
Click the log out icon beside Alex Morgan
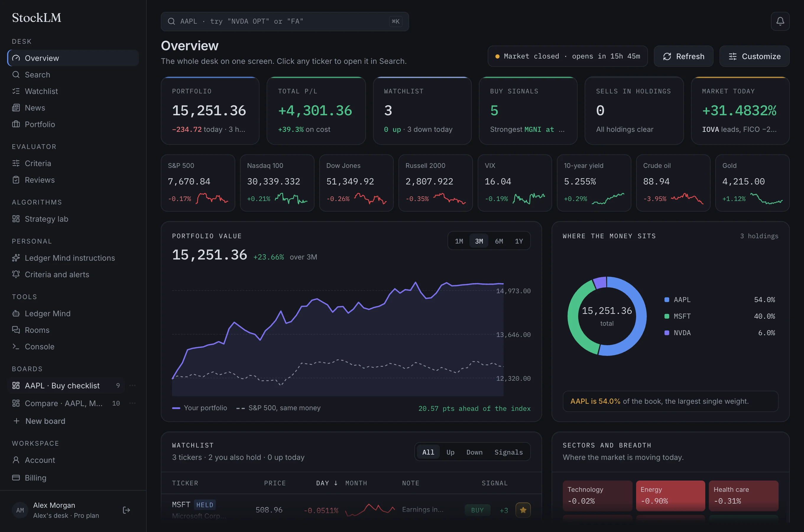126,510
